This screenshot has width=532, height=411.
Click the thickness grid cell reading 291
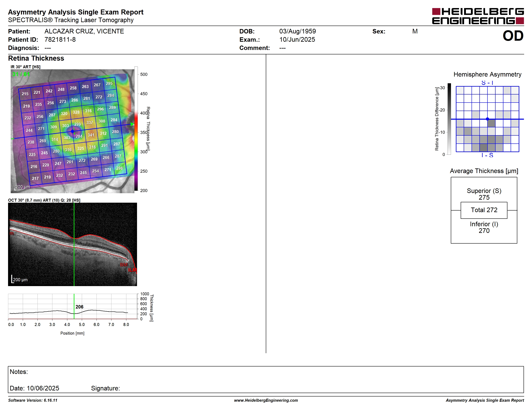[x=105, y=145]
